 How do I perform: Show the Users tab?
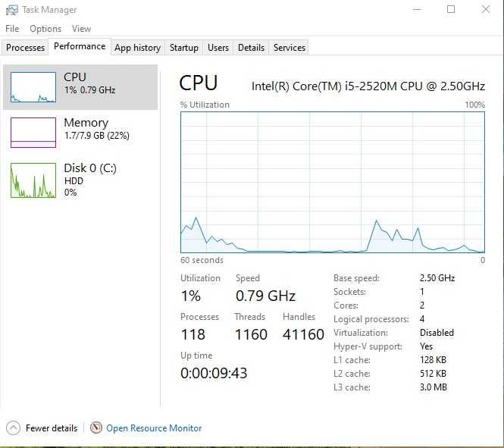pos(218,48)
